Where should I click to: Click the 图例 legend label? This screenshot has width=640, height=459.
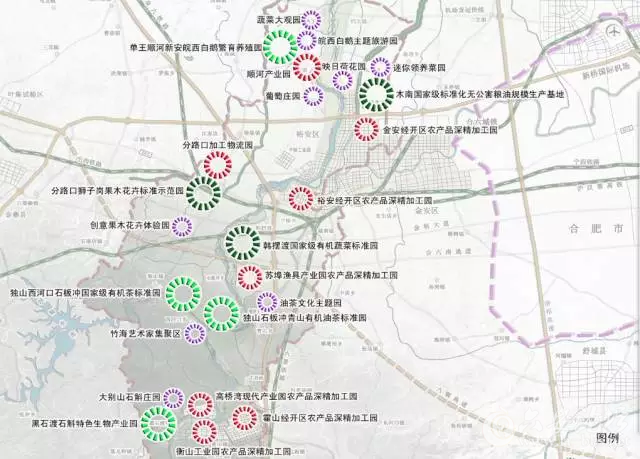pos(608,438)
